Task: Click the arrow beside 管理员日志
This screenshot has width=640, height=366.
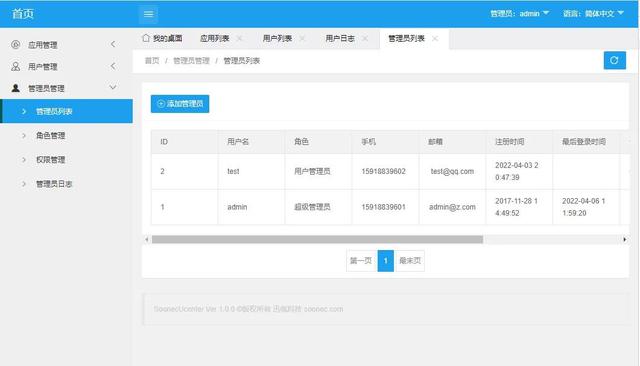Action: pyautogui.click(x=24, y=184)
